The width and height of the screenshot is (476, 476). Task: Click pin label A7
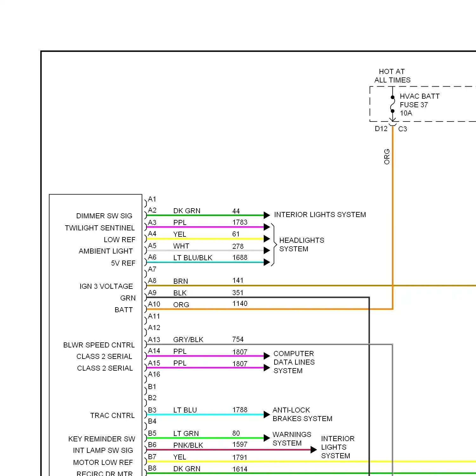[152, 269]
